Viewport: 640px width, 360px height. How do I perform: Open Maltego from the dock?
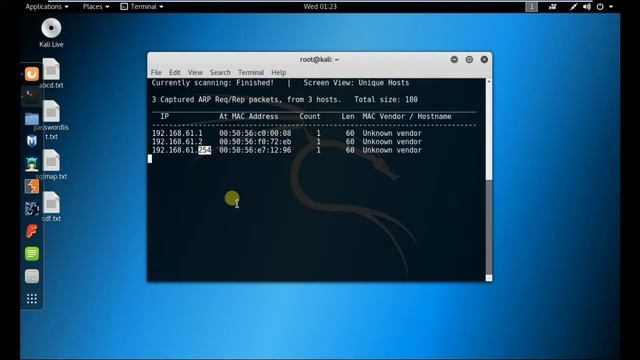click(x=32, y=209)
